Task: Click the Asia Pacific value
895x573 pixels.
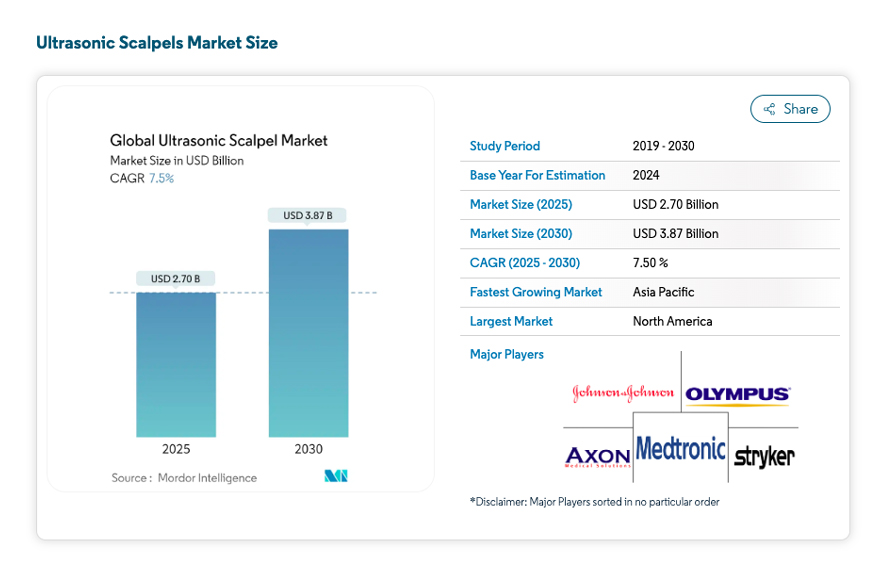Action: click(663, 292)
